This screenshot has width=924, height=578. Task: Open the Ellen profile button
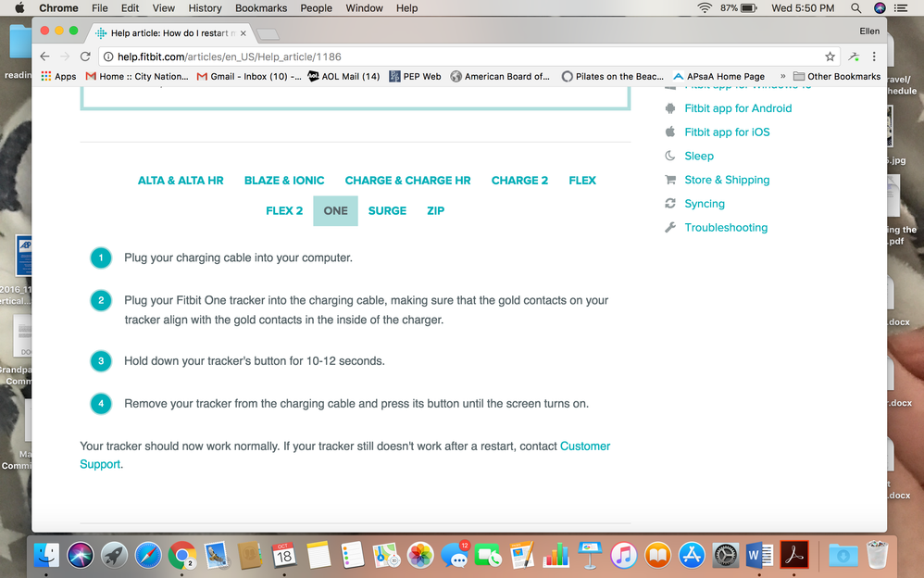click(x=869, y=31)
